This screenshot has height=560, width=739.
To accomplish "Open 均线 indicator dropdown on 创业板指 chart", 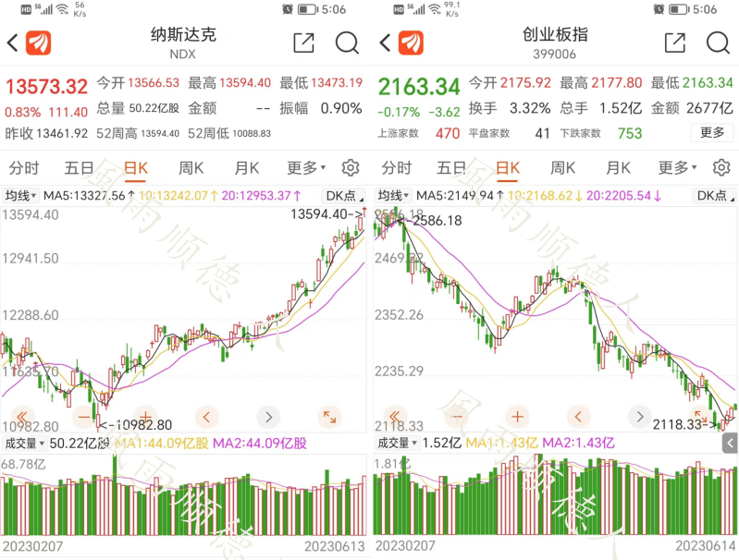I will click(x=393, y=196).
